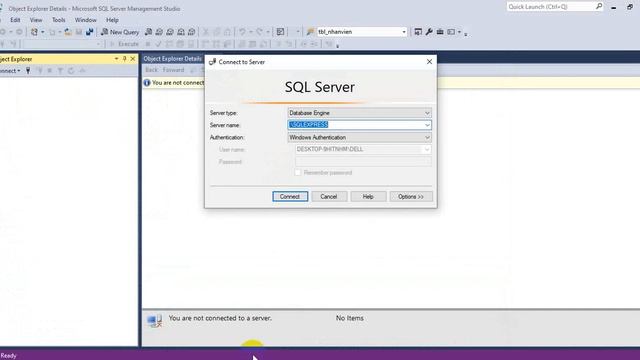Click the Password field
640x360 pixels.
tap(363, 162)
